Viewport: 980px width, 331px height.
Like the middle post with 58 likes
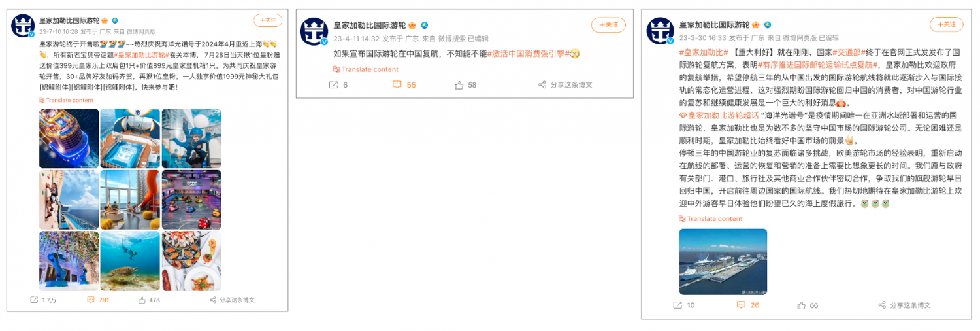(x=459, y=85)
